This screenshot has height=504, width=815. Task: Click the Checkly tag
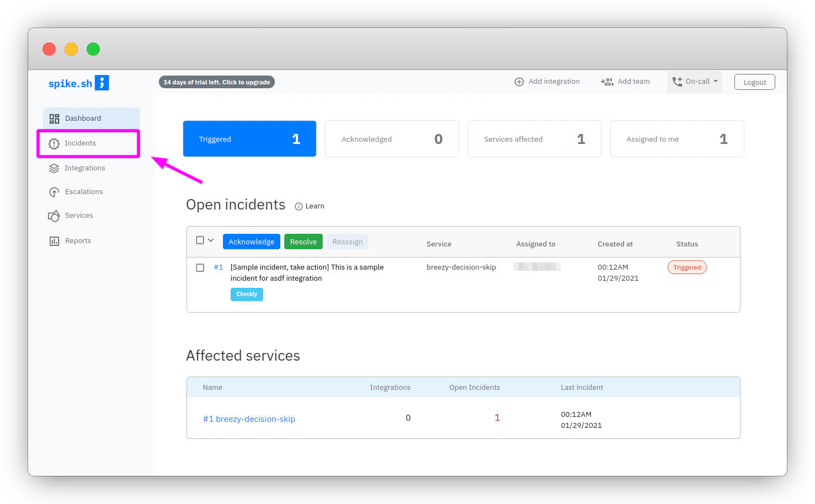coord(247,294)
